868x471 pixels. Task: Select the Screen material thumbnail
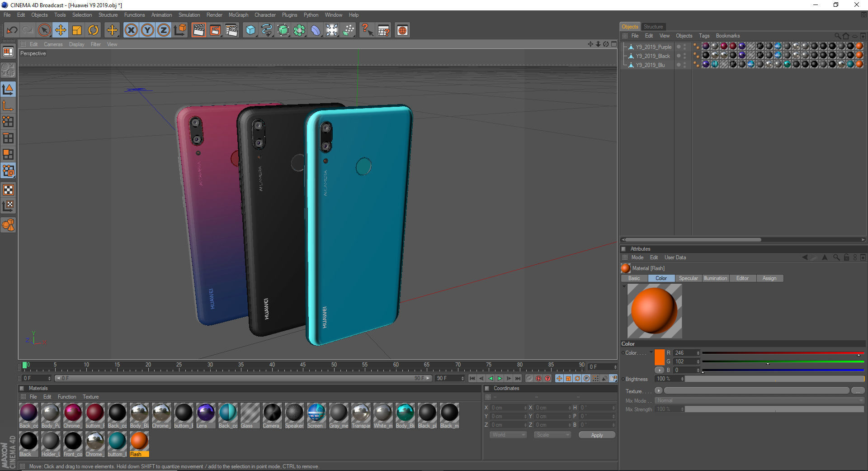(316, 415)
